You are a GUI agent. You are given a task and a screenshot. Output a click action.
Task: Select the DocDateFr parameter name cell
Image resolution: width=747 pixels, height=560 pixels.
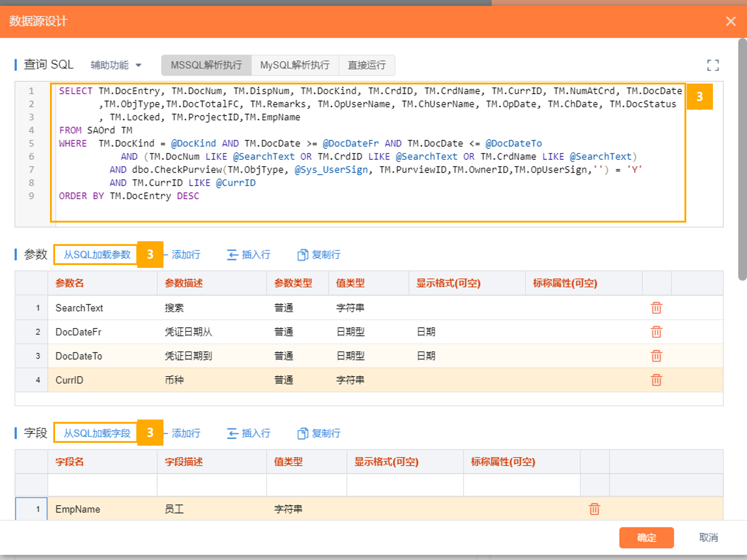pos(103,332)
